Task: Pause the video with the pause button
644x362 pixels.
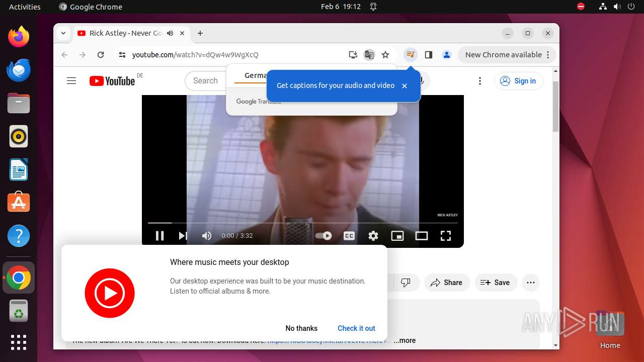Action: tap(159, 236)
